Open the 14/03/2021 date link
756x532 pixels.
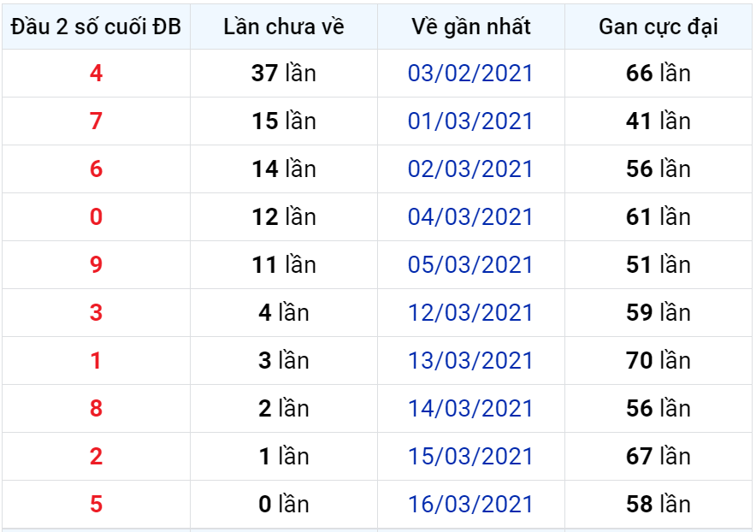point(470,408)
